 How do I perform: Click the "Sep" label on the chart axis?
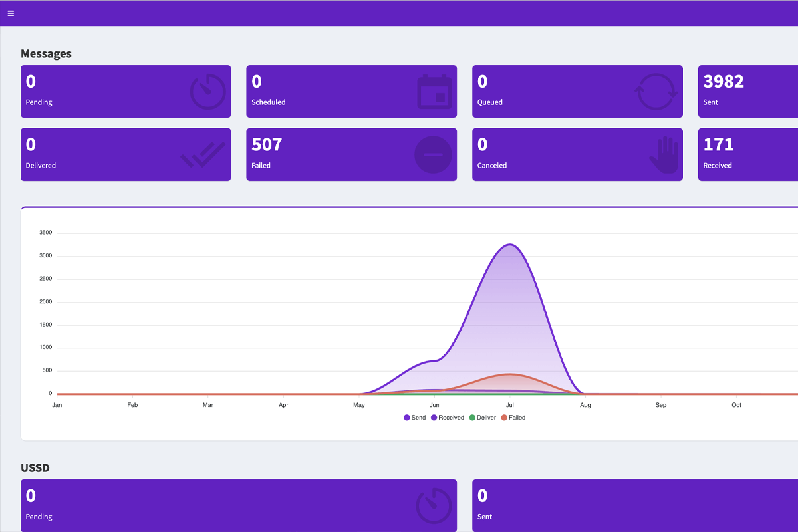coord(661,405)
